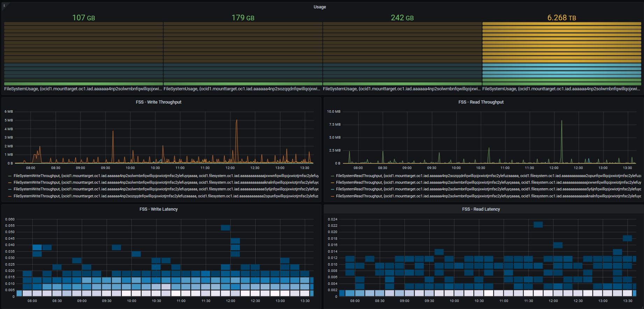Click the topmost heatmap cell in Write Latency
The image size is (644, 309).
pos(226,228)
